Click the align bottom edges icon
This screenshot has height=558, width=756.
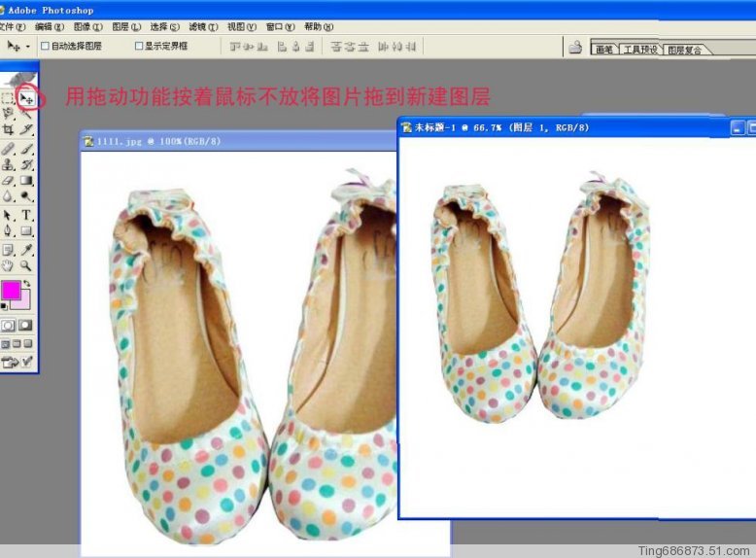262,47
